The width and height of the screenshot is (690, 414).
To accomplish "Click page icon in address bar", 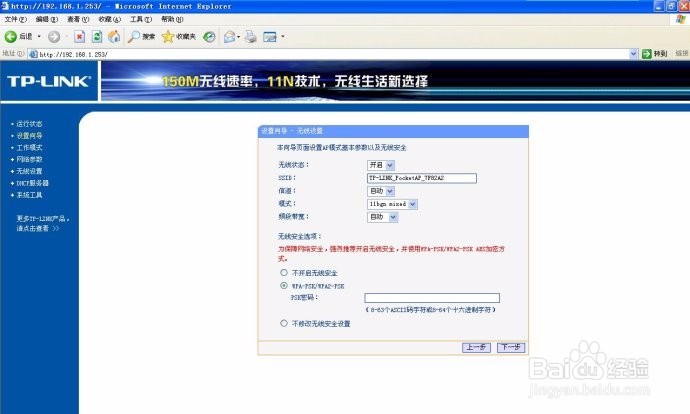I will (33, 54).
